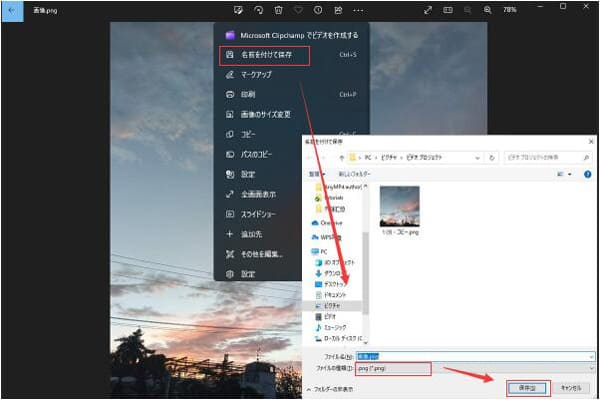Click the heart favorite icon

(x=298, y=9)
